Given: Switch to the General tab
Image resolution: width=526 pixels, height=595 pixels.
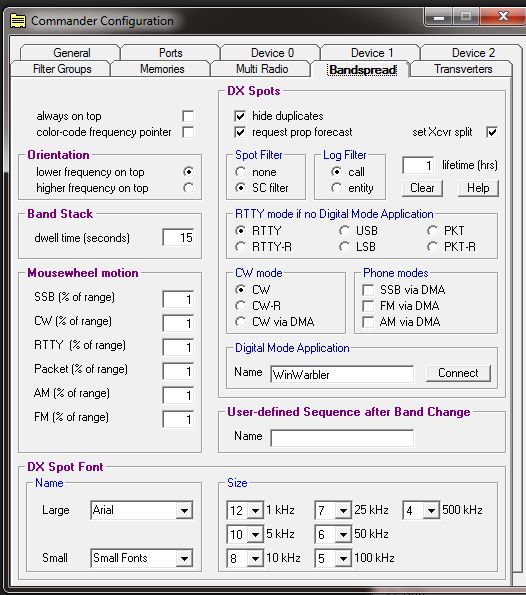Looking at the screenshot, I should click(x=71, y=52).
